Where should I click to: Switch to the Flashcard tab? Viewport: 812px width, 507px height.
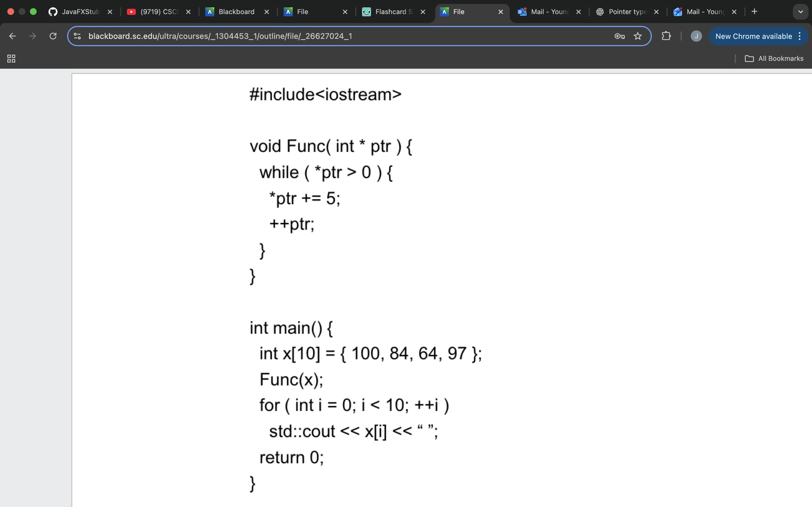tap(389, 12)
